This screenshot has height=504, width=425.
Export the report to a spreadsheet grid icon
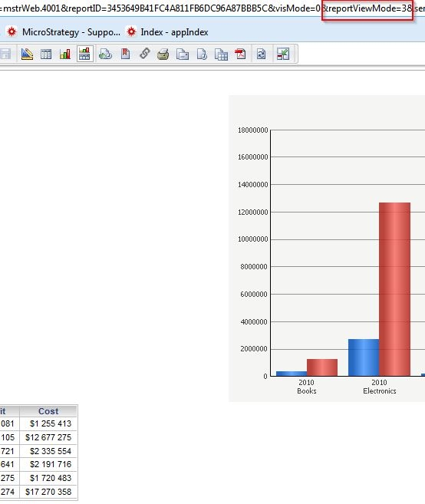221,54
